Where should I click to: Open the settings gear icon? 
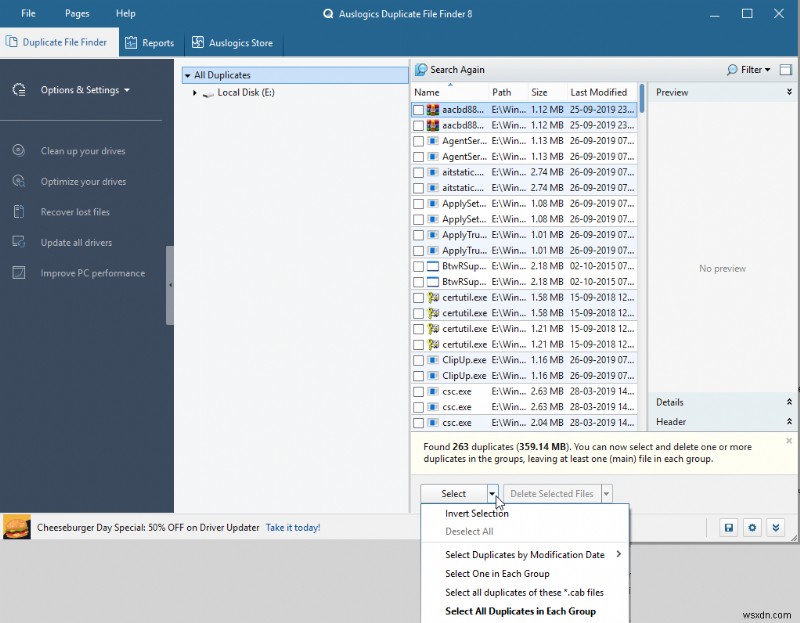coord(752,527)
